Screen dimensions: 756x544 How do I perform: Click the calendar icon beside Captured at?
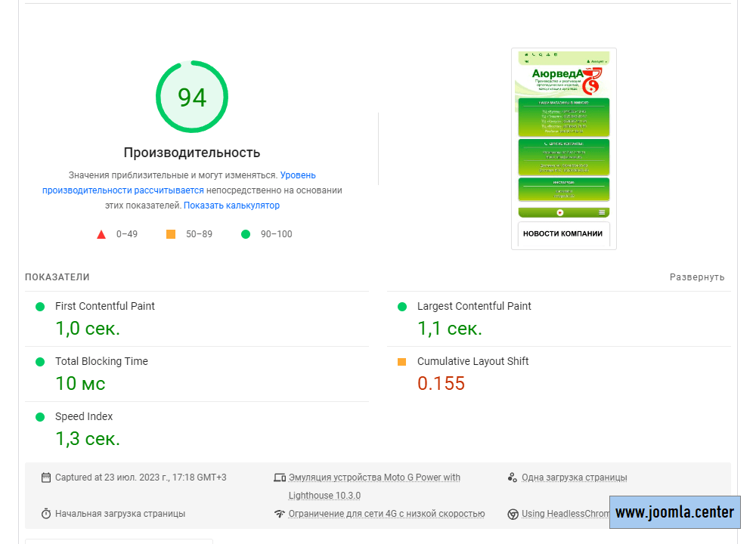click(x=46, y=478)
